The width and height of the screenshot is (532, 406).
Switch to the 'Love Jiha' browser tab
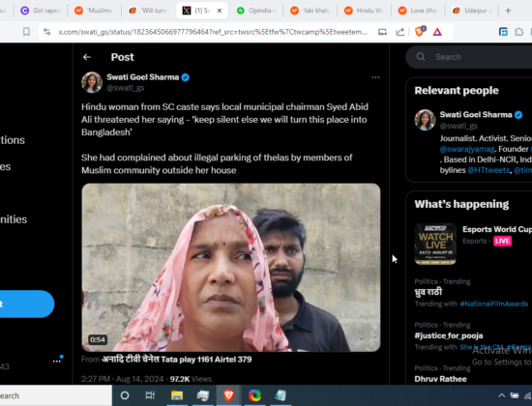[x=418, y=11]
